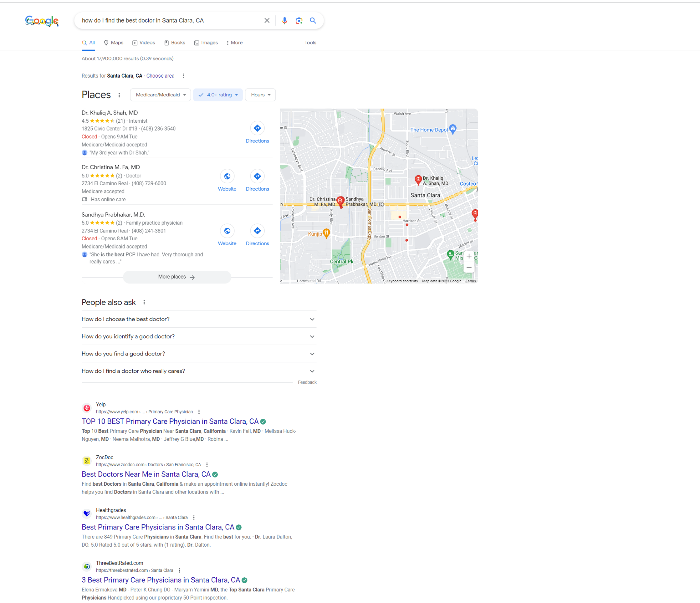Viewport: 700px width, 603px height.
Task: Open options menu next to Choose area
Action: (x=184, y=76)
